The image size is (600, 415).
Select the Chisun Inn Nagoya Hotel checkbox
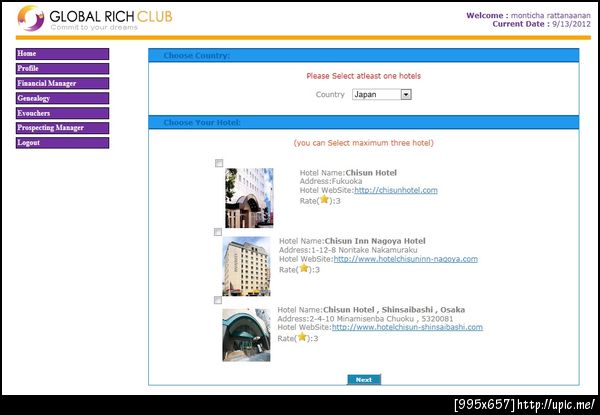[218, 232]
